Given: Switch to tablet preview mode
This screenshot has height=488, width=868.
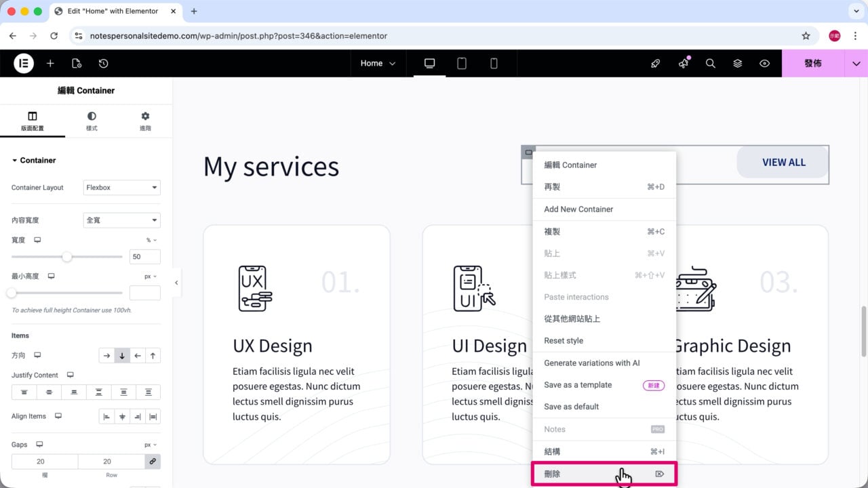Looking at the screenshot, I should click(462, 63).
